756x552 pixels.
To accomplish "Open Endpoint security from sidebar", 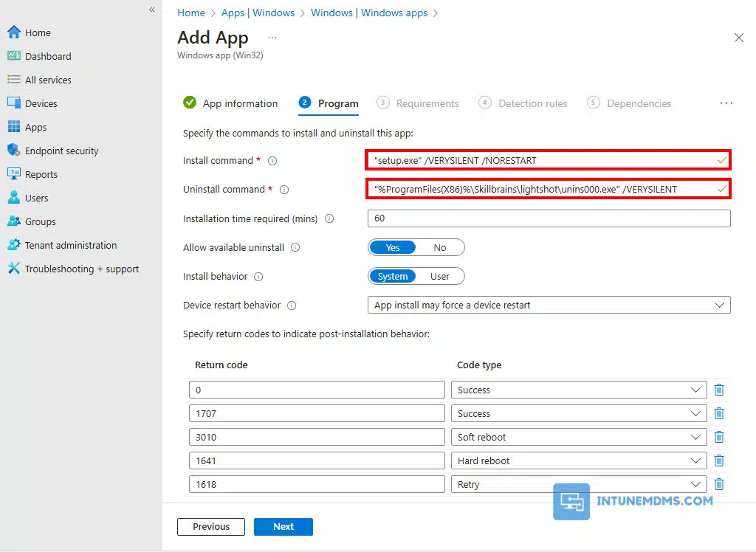I will (61, 151).
